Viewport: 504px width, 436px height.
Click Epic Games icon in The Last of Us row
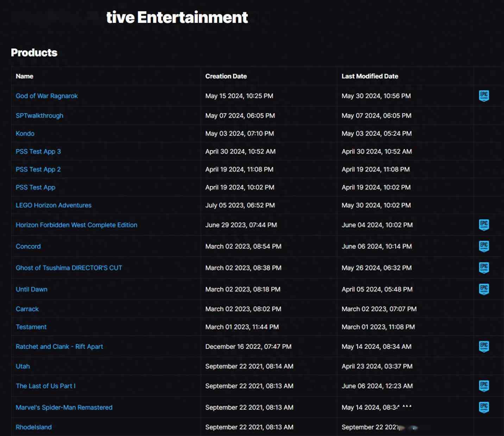(484, 386)
